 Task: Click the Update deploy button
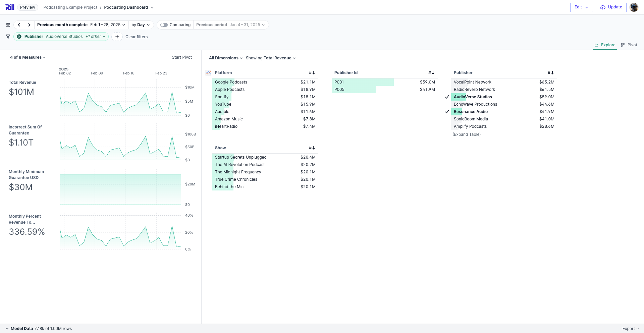pyautogui.click(x=611, y=7)
